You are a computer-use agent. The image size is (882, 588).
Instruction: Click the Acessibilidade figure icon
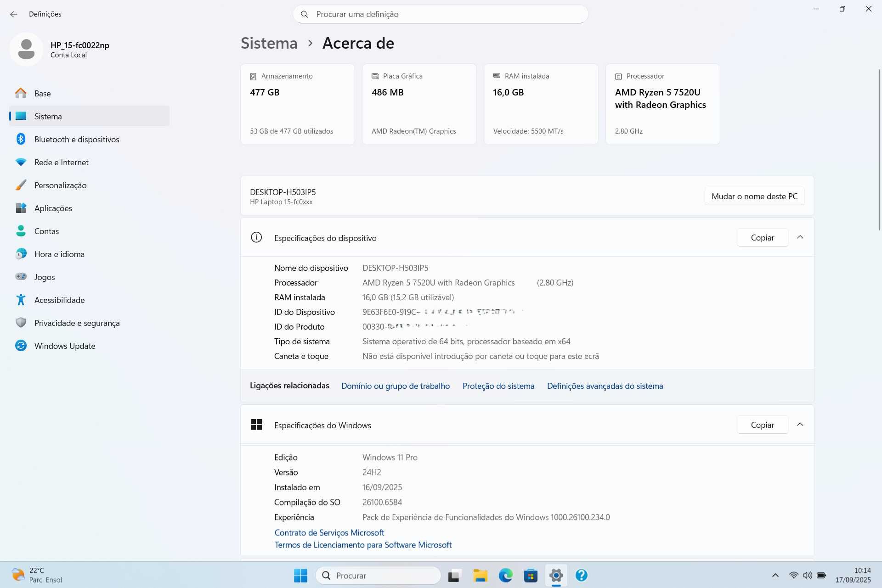pyautogui.click(x=21, y=300)
